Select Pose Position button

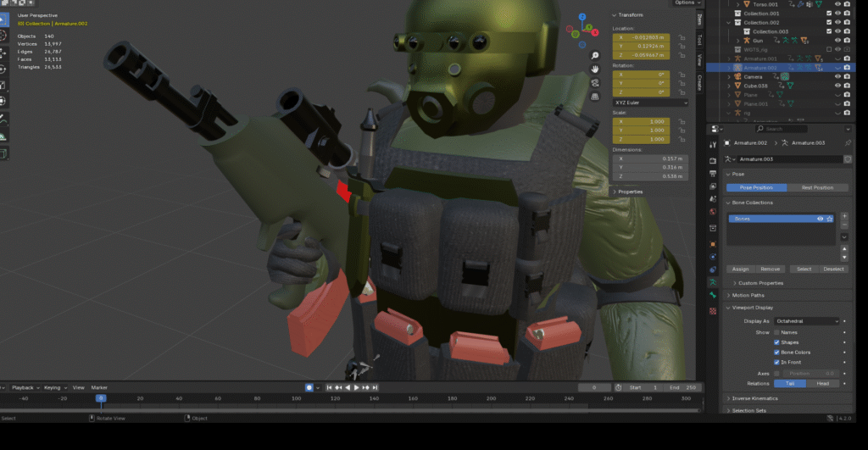click(x=756, y=187)
